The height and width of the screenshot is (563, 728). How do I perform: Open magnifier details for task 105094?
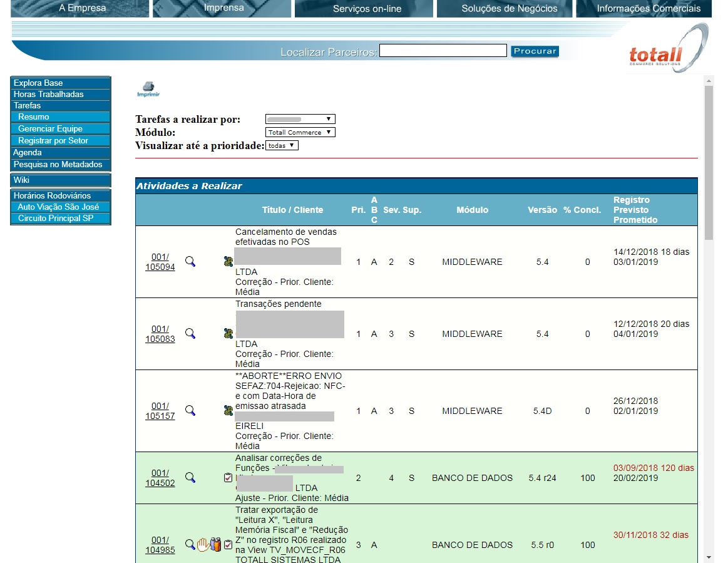190,262
